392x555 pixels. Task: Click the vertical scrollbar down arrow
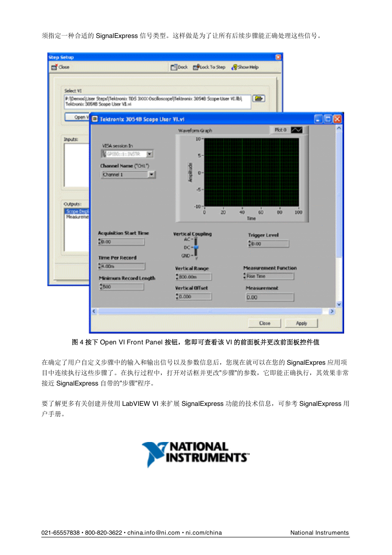[x=340, y=304]
